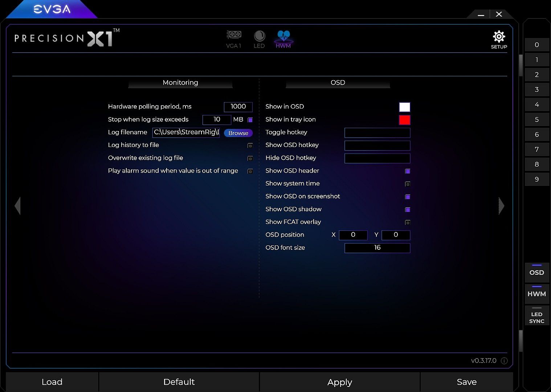
Task: Enable Log history to file
Action: coord(250,146)
